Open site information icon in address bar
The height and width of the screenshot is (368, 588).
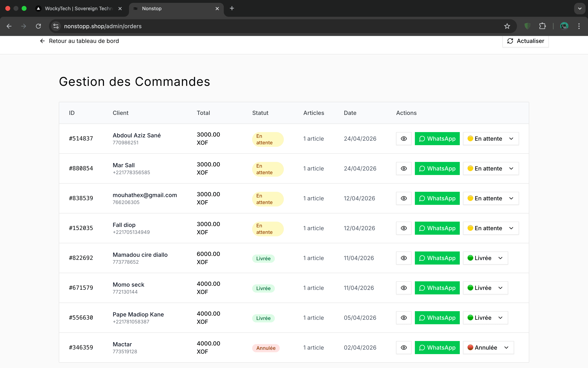[56, 26]
